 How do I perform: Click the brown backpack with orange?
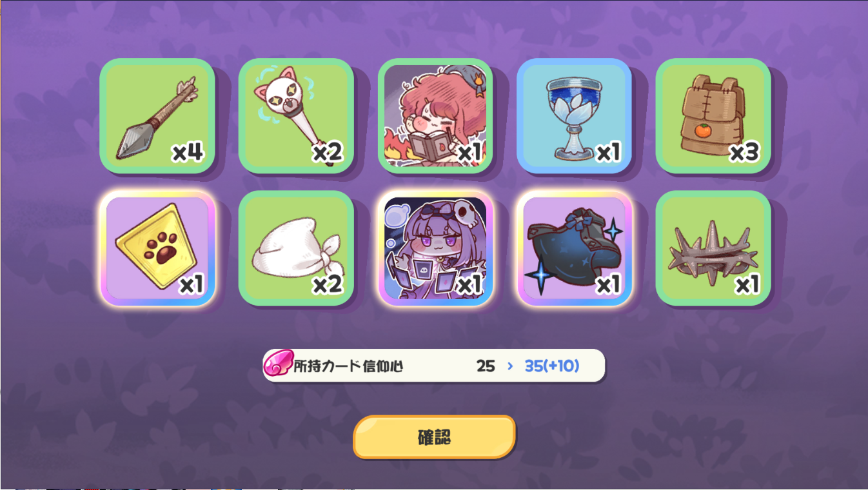(713, 116)
